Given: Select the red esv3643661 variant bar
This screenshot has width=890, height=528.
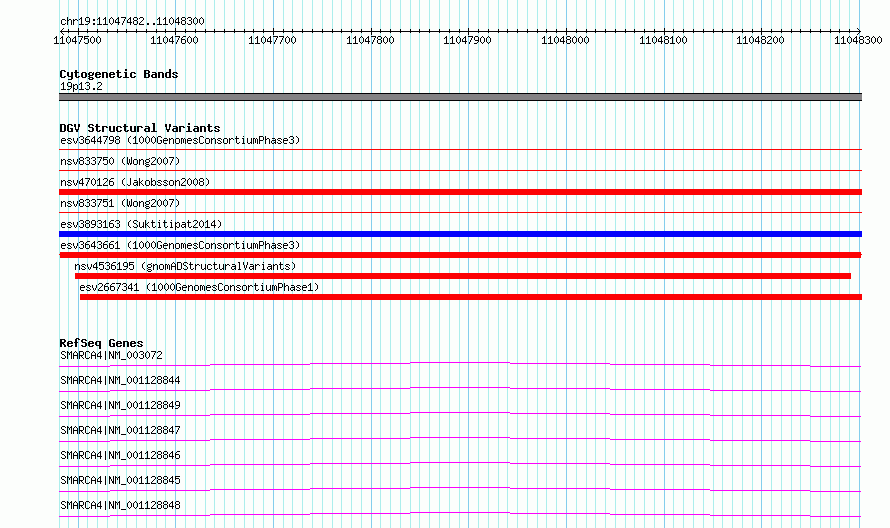Looking at the screenshot, I should [460, 255].
